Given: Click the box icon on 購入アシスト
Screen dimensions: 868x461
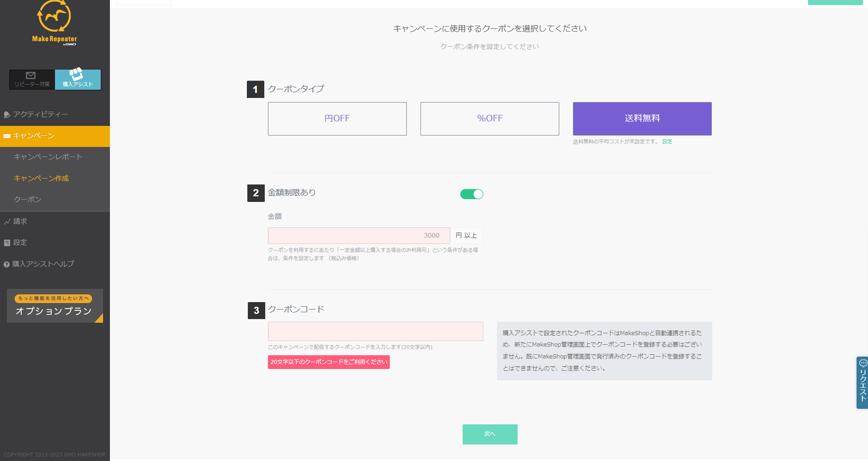Looking at the screenshot, I should tap(76, 74).
